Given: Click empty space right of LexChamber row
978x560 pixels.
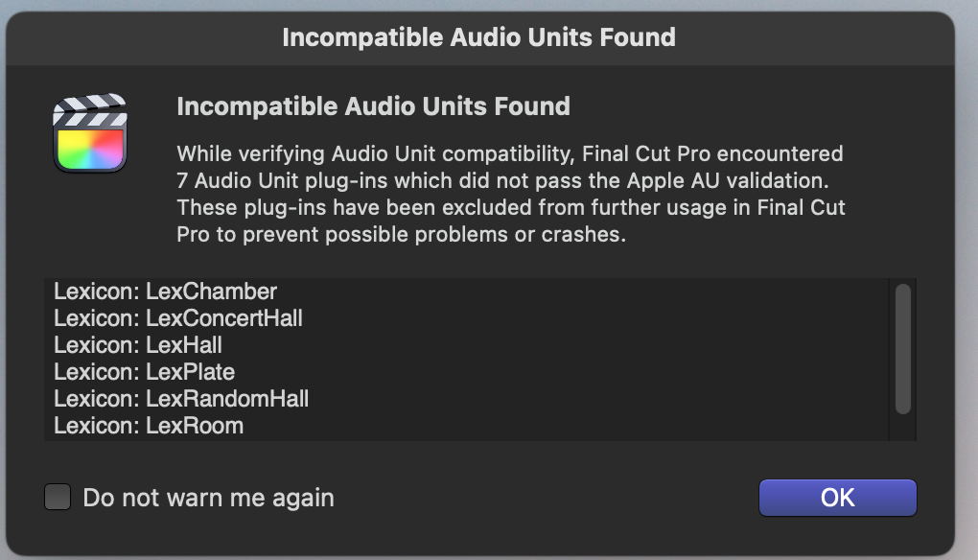Looking at the screenshot, I should click(x=575, y=291).
